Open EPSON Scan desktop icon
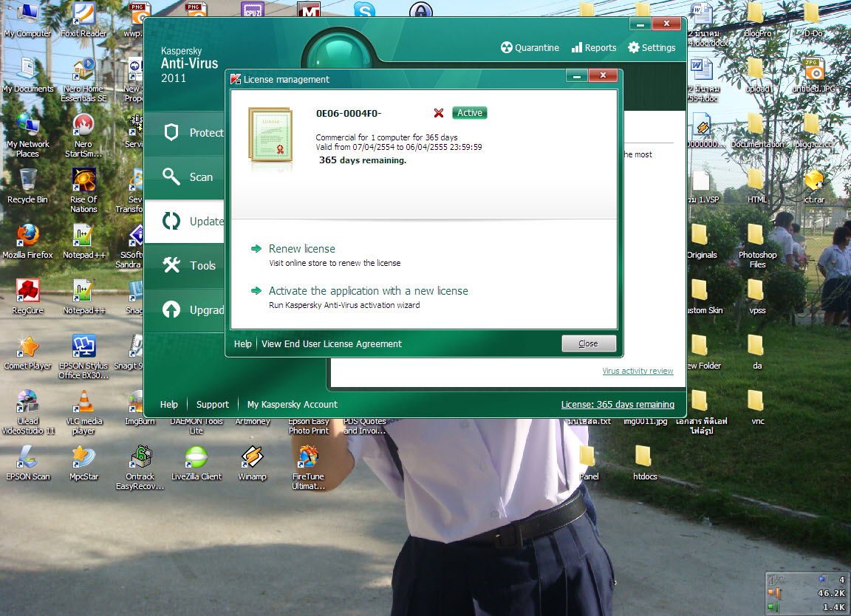This screenshot has height=616, width=851. pyautogui.click(x=27, y=463)
